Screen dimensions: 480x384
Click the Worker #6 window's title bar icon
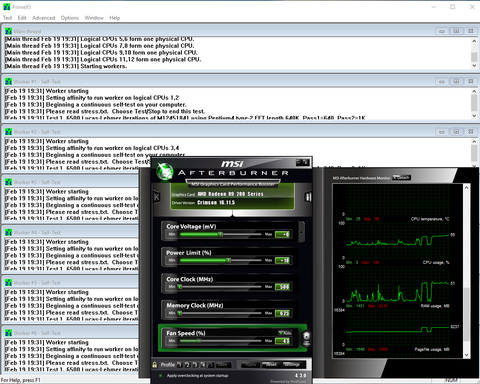8,333
